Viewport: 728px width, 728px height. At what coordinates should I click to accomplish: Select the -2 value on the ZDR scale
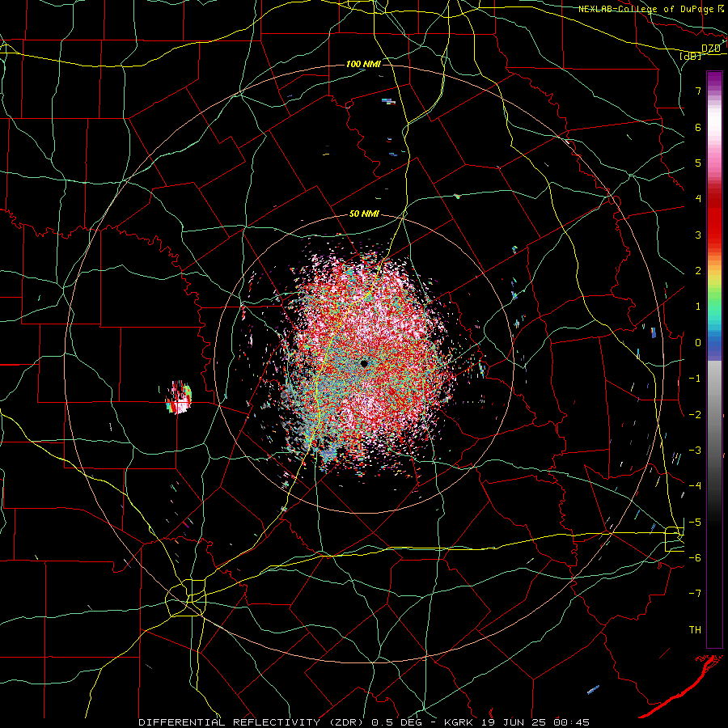coord(695,415)
